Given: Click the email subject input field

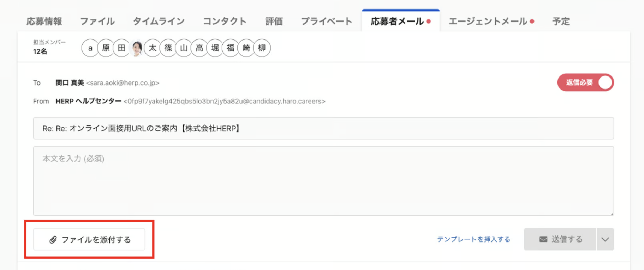Looking at the screenshot, I should click(x=323, y=128).
